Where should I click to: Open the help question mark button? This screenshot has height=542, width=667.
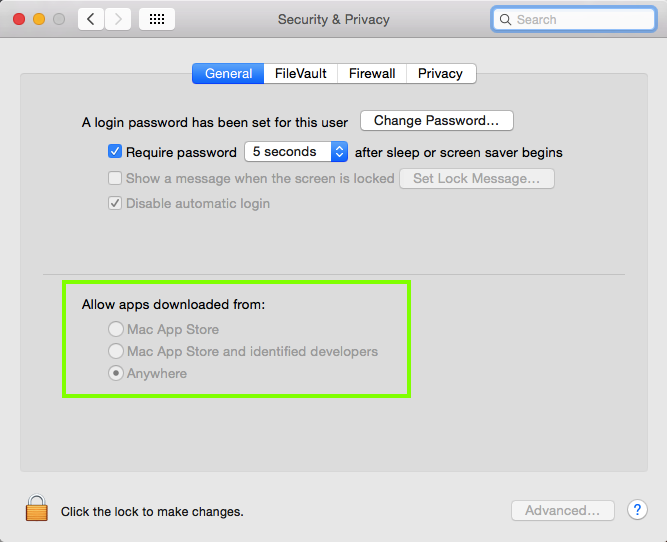(637, 510)
